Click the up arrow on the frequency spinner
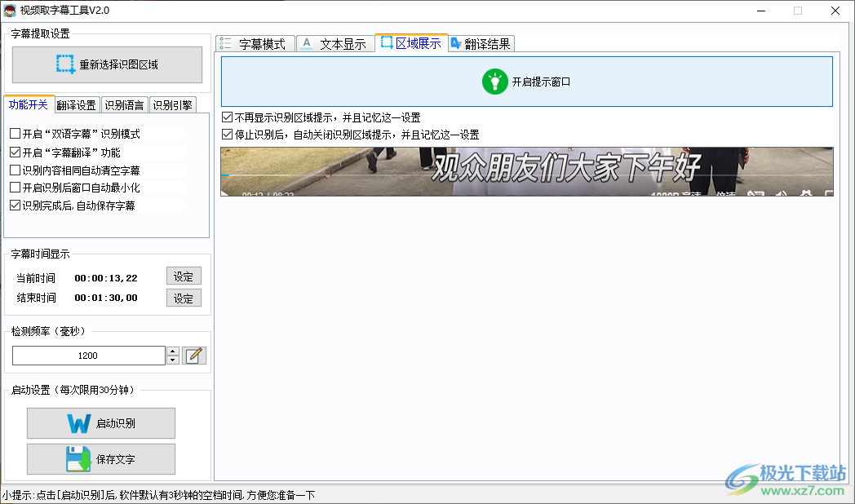 click(172, 351)
